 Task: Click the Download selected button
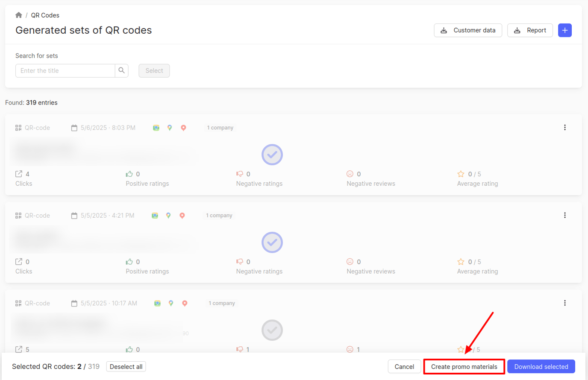click(541, 367)
